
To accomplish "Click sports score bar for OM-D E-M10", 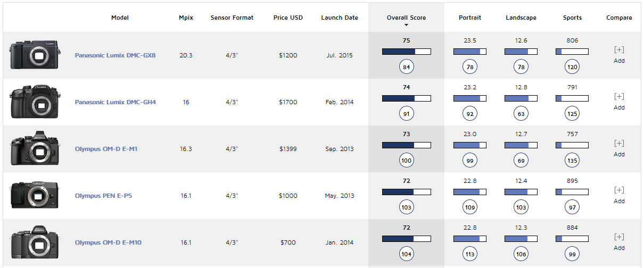I will [x=572, y=239].
